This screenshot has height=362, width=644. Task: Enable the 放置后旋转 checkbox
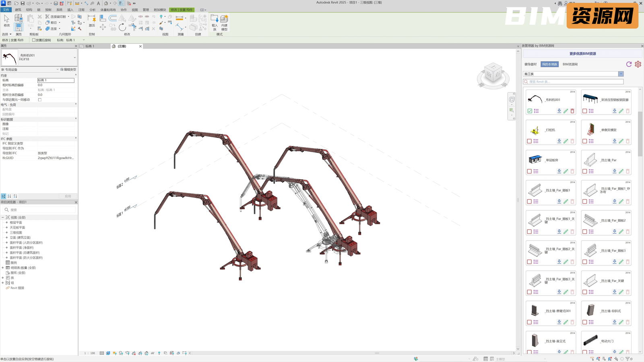tap(34, 40)
